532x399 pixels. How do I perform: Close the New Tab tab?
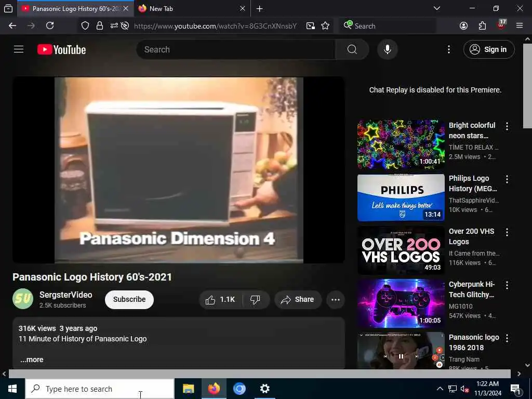242,8
